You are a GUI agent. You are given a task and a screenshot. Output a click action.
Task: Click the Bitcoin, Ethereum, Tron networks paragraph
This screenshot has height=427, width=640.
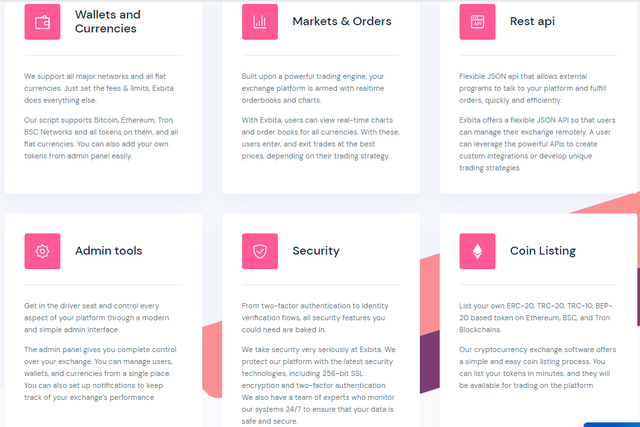click(x=101, y=138)
